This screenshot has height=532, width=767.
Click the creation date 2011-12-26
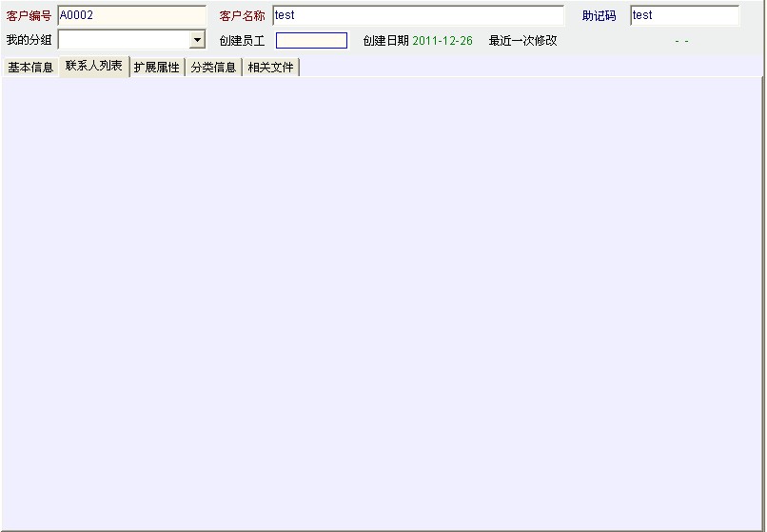pos(442,41)
